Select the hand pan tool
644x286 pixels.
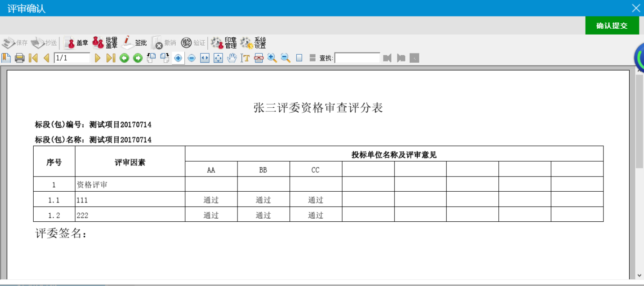click(x=232, y=58)
